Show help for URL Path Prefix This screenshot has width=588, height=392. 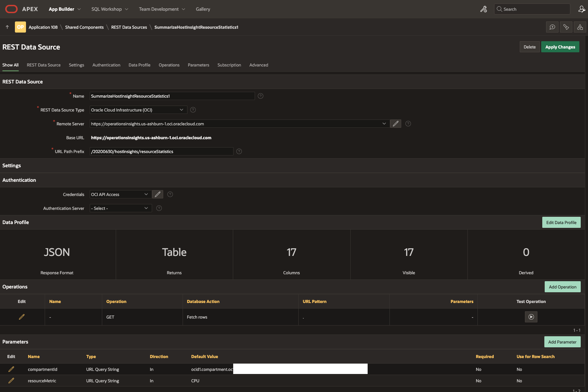[239, 151]
